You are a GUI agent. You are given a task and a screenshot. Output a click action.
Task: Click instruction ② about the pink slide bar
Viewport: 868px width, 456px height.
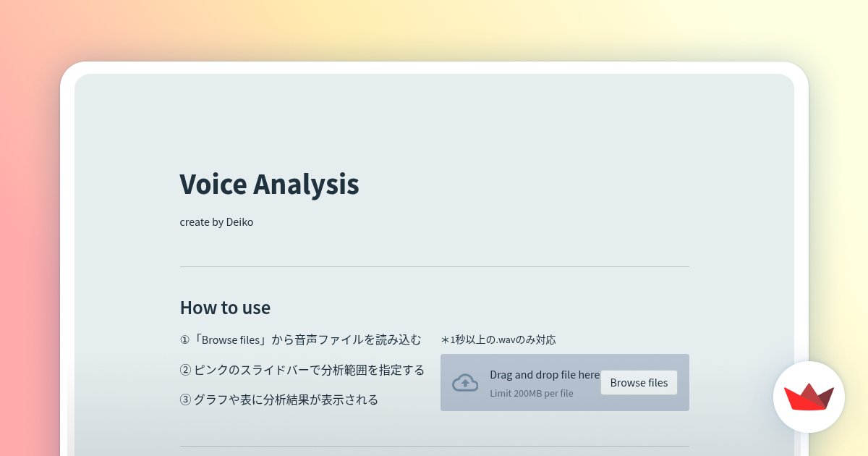click(x=302, y=370)
